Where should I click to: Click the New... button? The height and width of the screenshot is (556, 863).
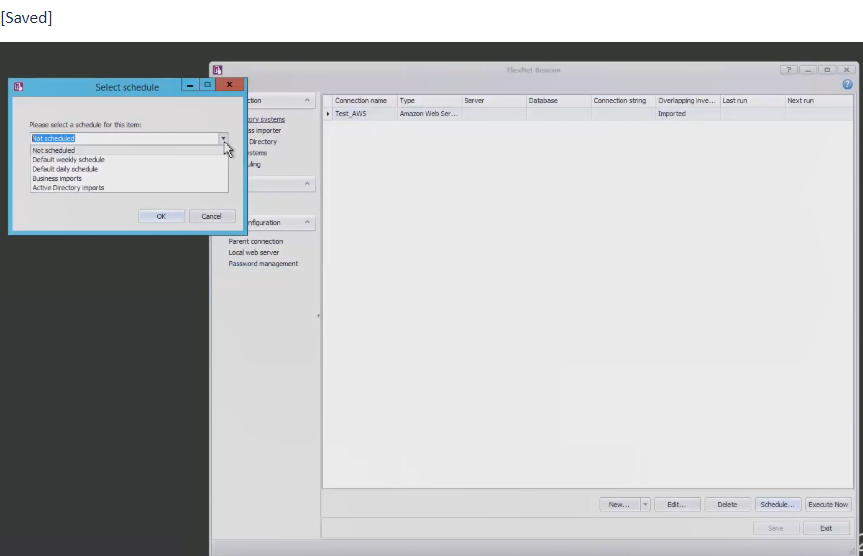pyautogui.click(x=619, y=504)
